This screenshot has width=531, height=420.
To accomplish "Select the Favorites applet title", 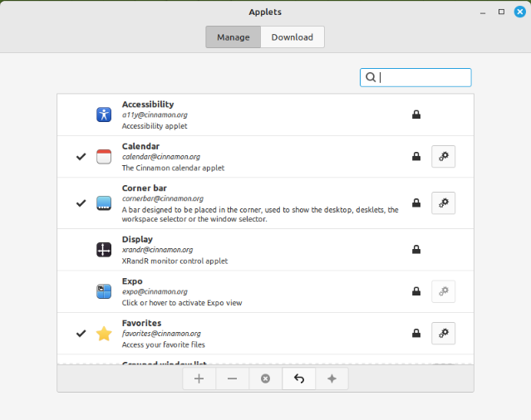I will point(141,323).
